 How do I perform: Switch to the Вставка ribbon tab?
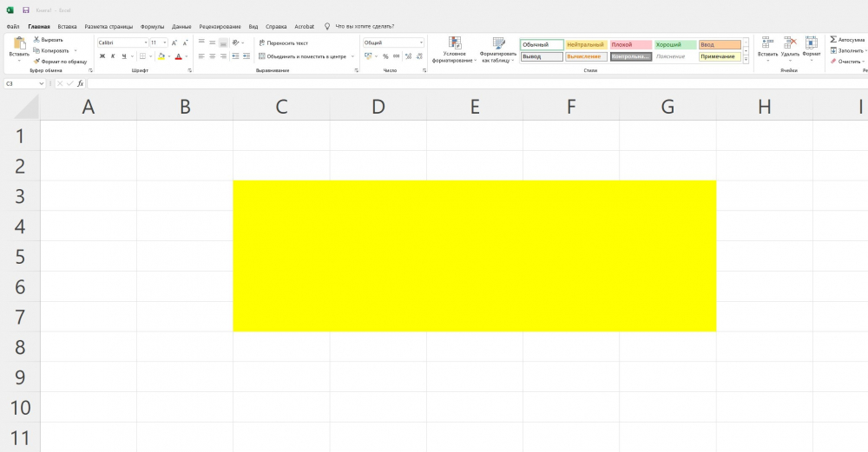67,27
